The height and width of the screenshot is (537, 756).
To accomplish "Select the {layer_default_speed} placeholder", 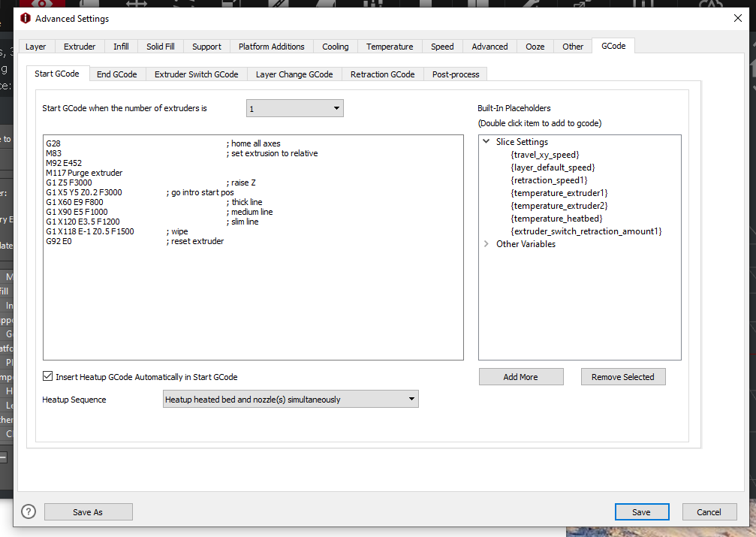I will point(553,167).
